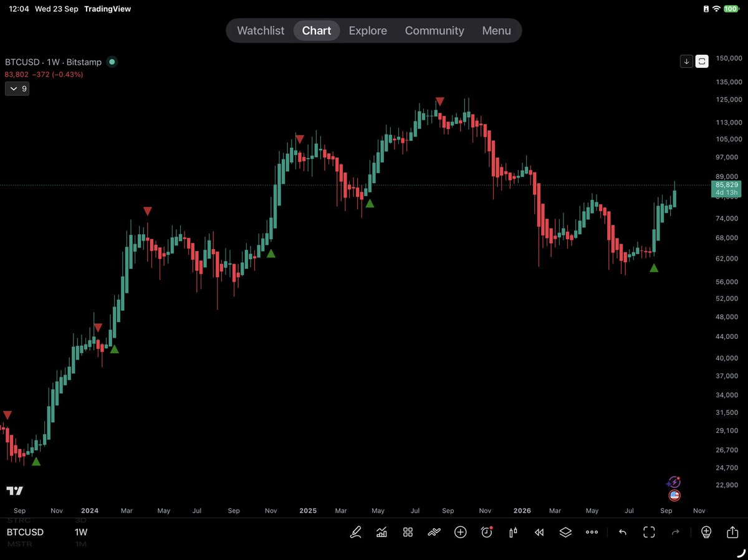
Task: Open the lightbulb ideas icon
Action: [706, 532]
